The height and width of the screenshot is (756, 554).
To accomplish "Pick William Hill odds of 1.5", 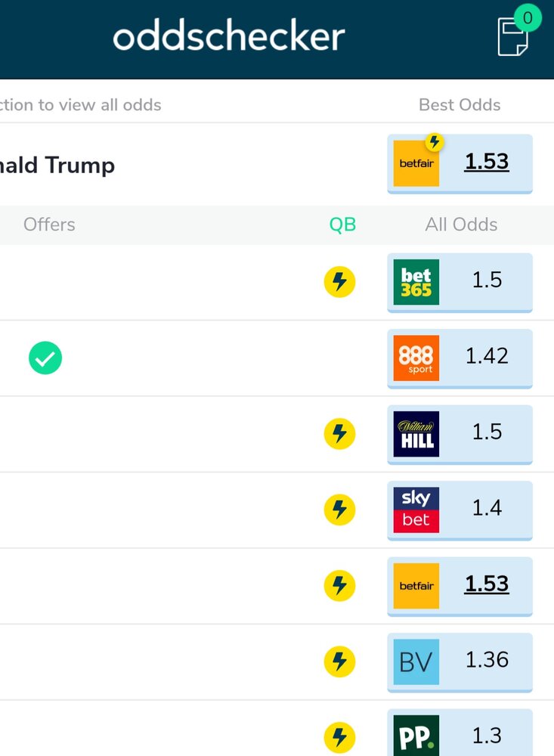I will click(460, 433).
